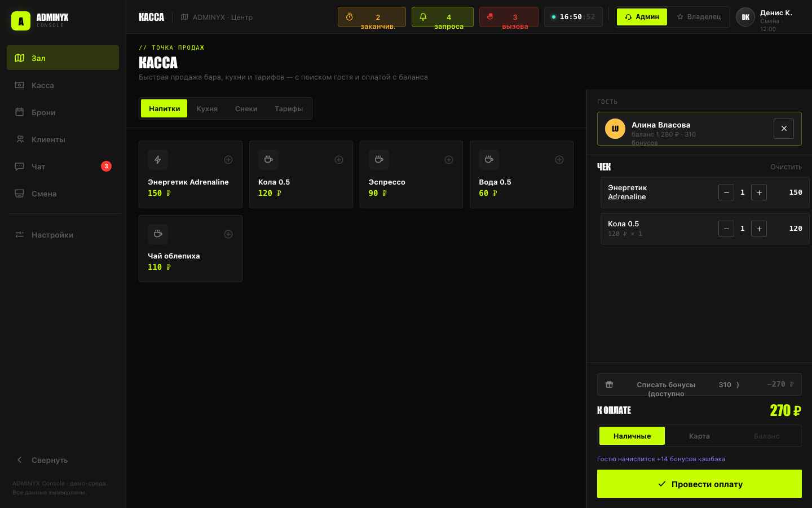Decrease Кола 0.5 quantity in the receipt

pyautogui.click(x=726, y=229)
